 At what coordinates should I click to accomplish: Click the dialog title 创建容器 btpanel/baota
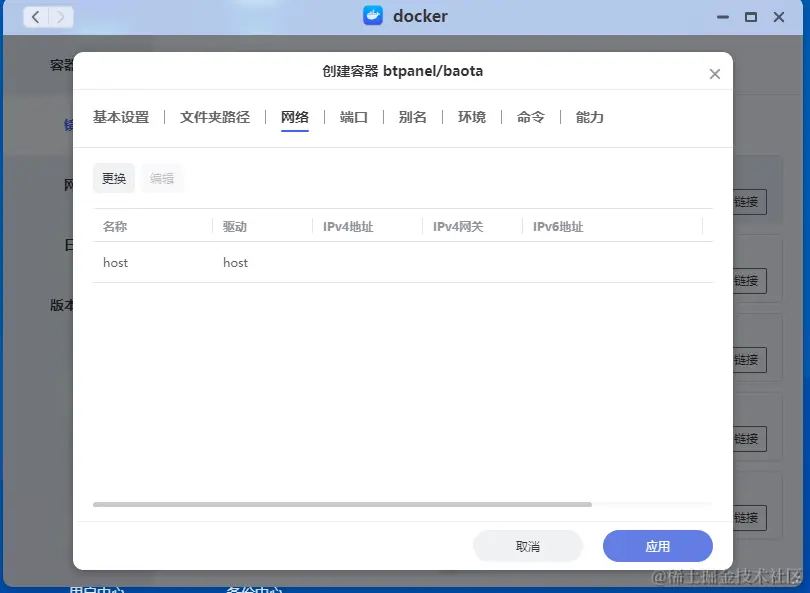pyautogui.click(x=402, y=71)
